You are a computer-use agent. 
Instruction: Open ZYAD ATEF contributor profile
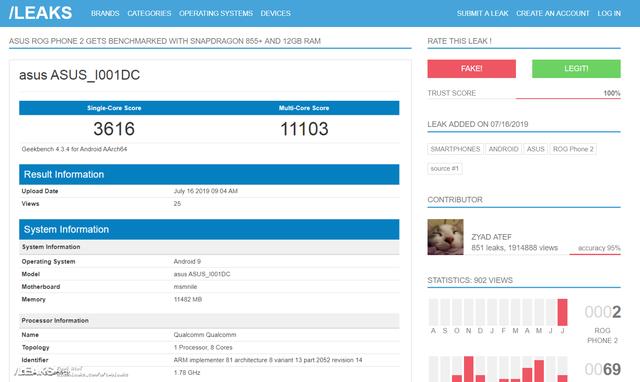tap(491, 237)
